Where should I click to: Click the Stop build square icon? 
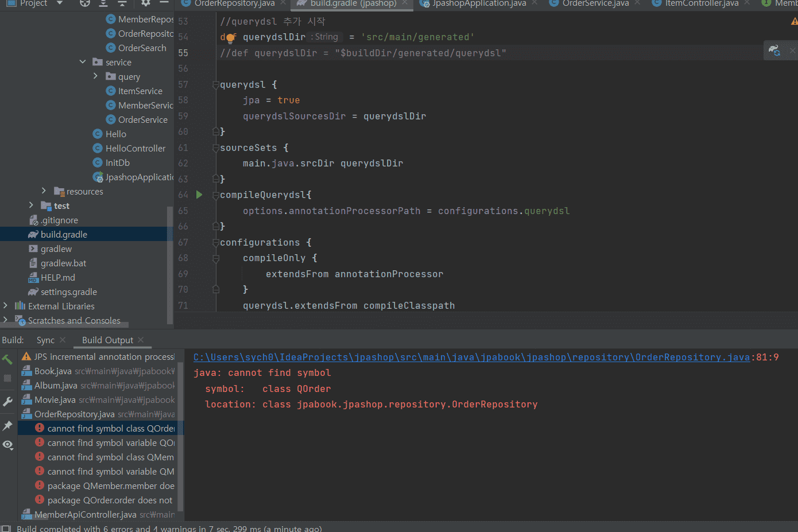click(7, 378)
